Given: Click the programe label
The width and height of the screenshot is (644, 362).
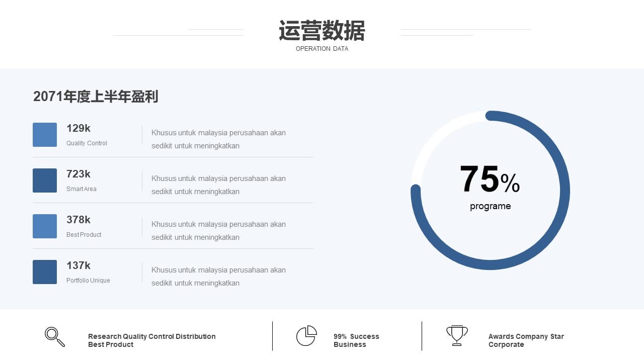Looking at the screenshot, I should click(491, 206).
